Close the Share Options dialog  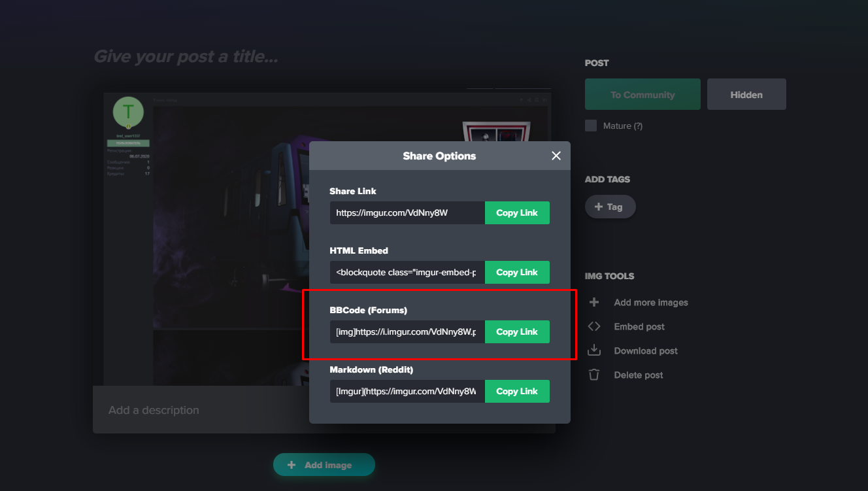[556, 156]
